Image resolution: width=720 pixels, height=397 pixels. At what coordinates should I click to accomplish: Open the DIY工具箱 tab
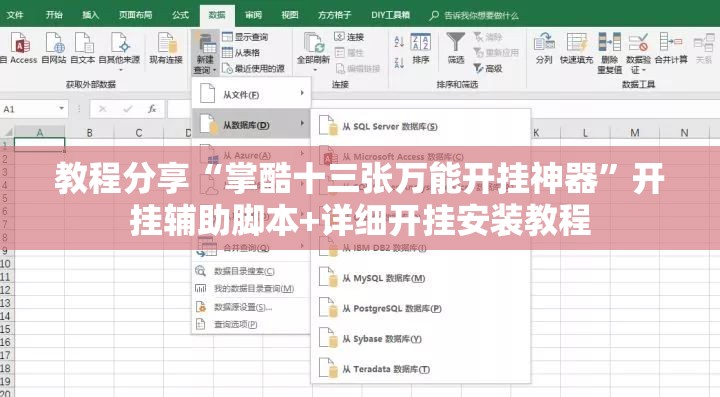coord(390,15)
